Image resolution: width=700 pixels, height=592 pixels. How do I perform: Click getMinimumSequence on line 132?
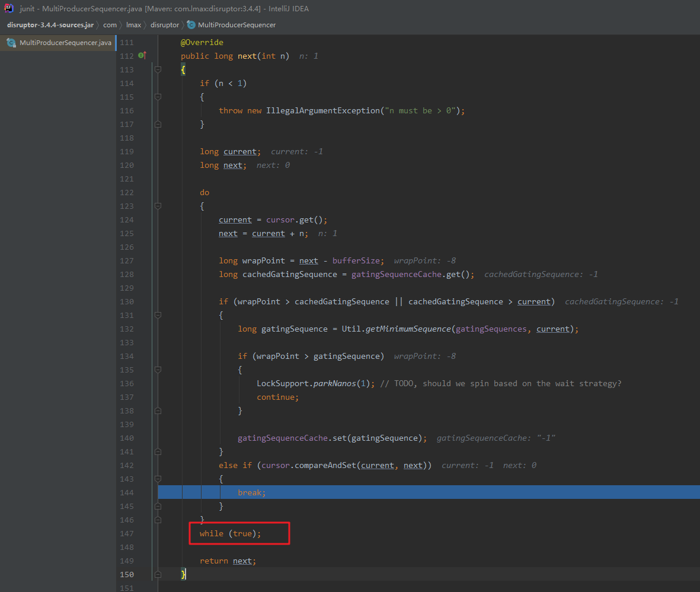(408, 329)
